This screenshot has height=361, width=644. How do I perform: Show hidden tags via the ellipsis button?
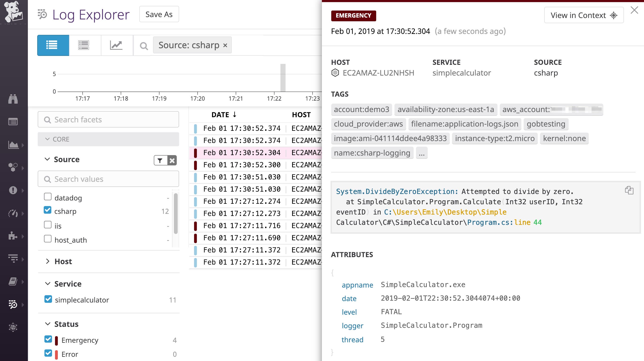pos(422,153)
